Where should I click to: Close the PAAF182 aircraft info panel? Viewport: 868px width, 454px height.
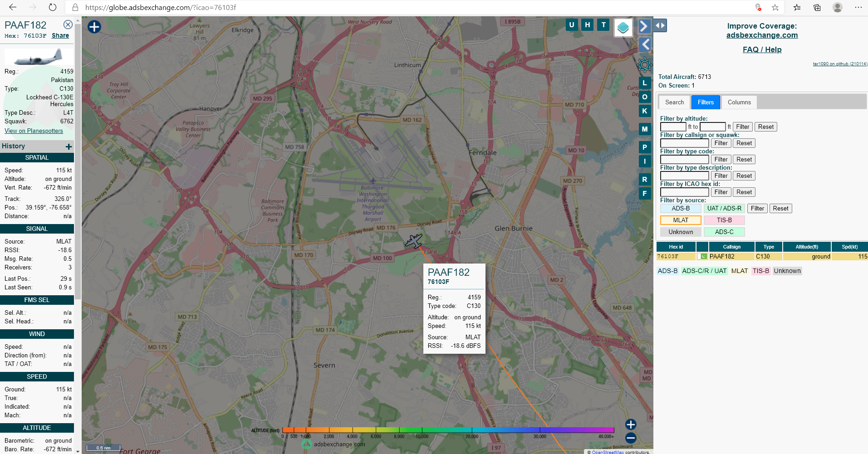[68, 24]
